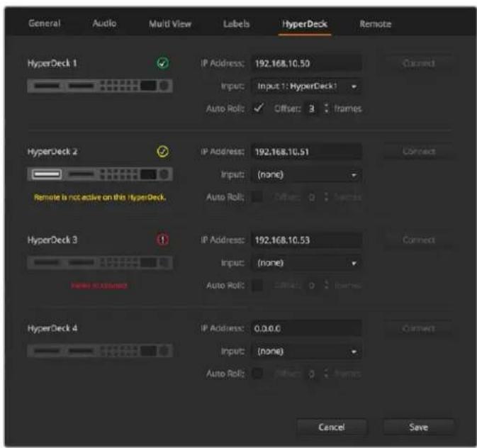The height and width of the screenshot is (448, 477).
Task: Open HyperDeck 3 Input dropdown
Action: click(x=306, y=263)
